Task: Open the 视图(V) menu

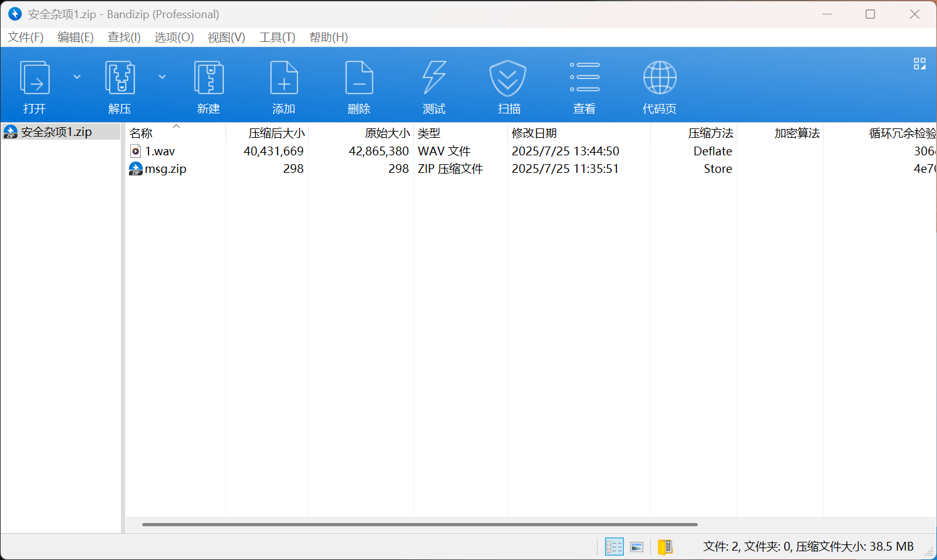Action: pyautogui.click(x=226, y=38)
